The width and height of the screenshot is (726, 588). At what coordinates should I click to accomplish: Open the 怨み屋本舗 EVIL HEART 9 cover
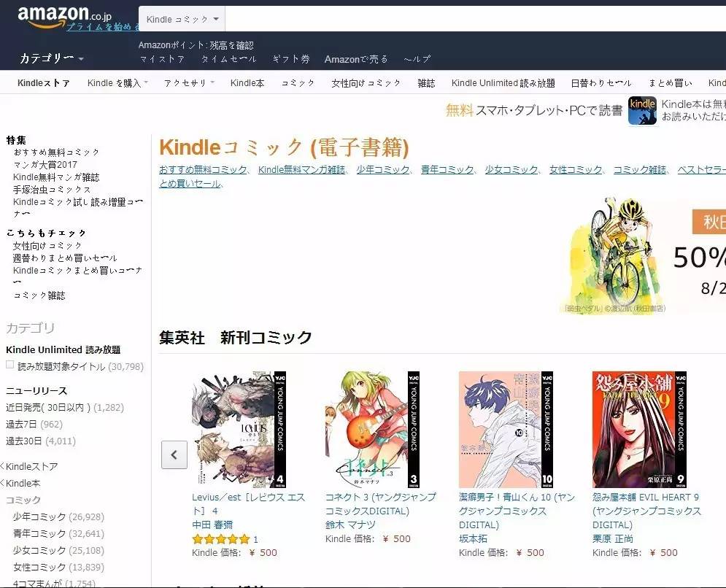point(639,429)
